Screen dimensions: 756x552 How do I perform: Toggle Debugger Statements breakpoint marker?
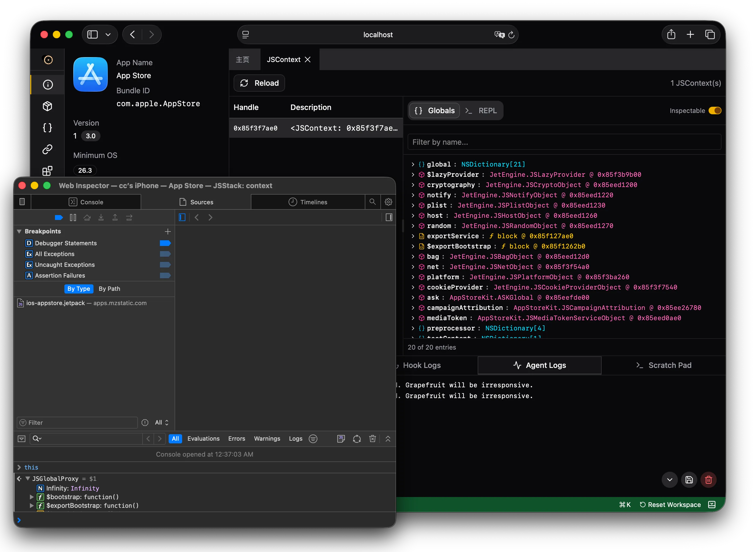[x=165, y=243]
